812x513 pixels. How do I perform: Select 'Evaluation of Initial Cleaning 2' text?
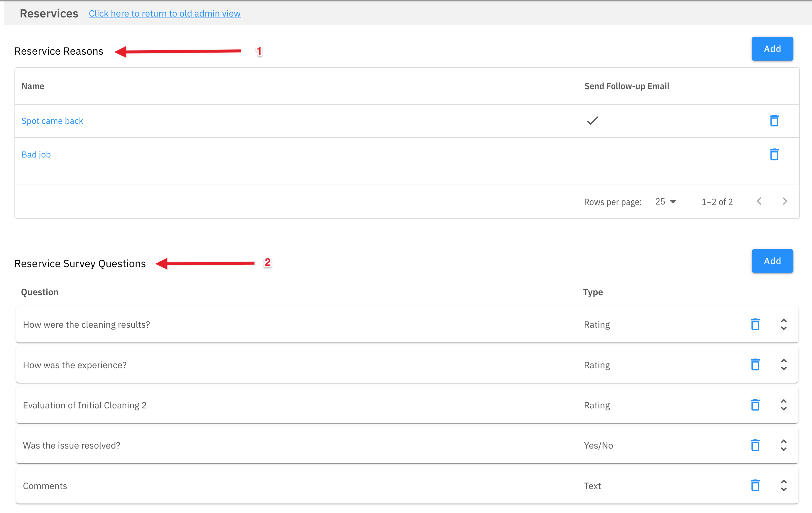[x=85, y=405]
